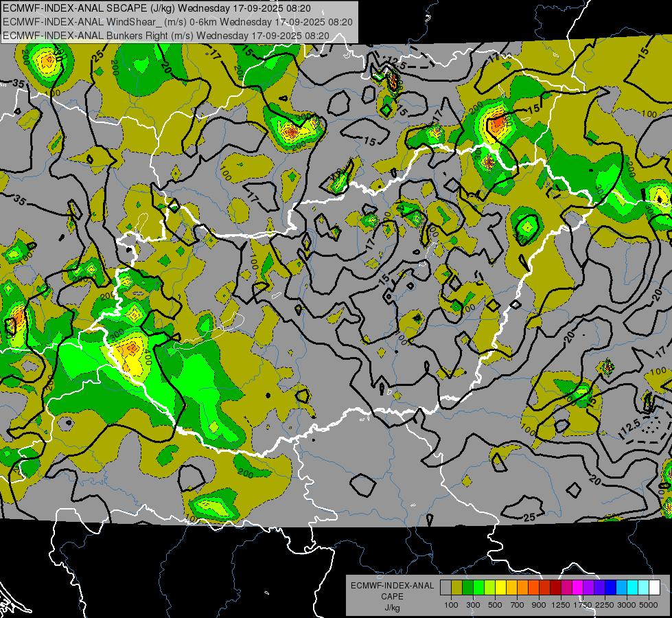Click the legend value 5000
This screenshot has width=672, height=618.
click(x=649, y=605)
